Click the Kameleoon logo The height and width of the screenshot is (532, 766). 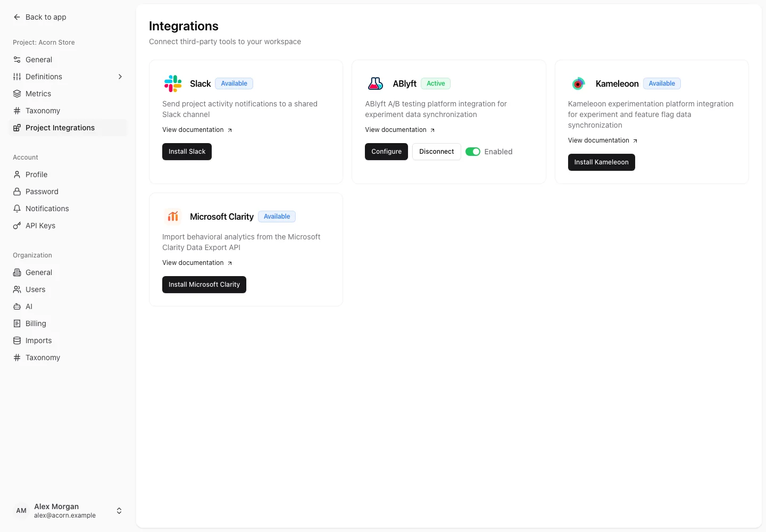pyautogui.click(x=578, y=84)
